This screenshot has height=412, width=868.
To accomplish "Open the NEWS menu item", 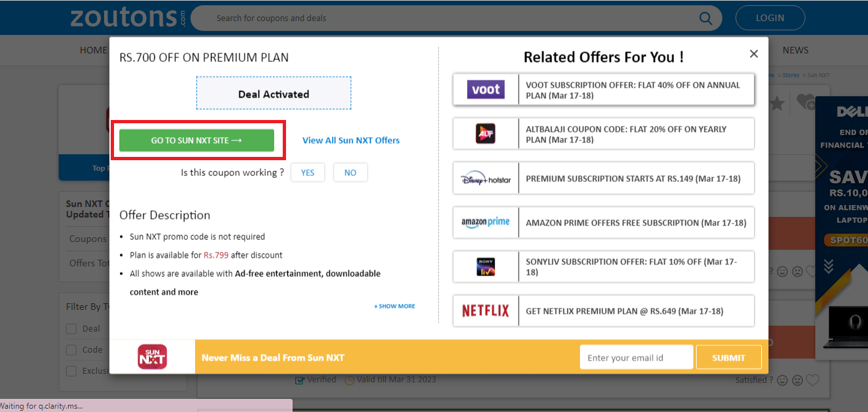I will click(x=795, y=49).
